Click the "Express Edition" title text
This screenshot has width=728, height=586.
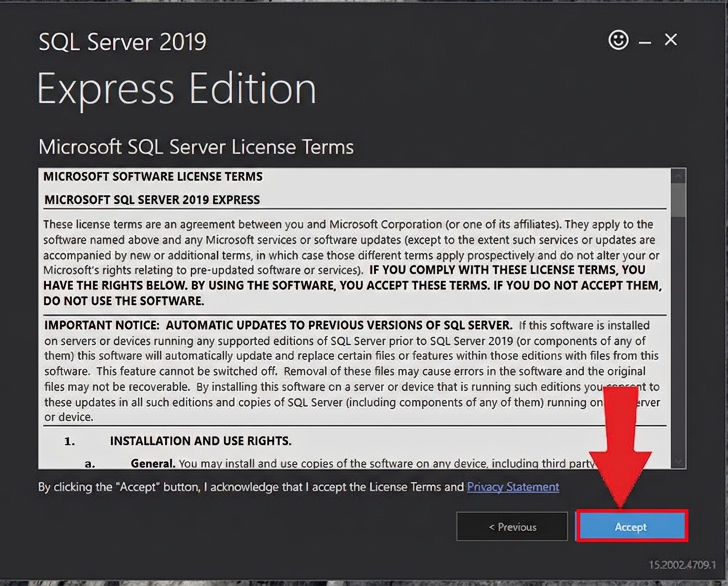pos(176,88)
